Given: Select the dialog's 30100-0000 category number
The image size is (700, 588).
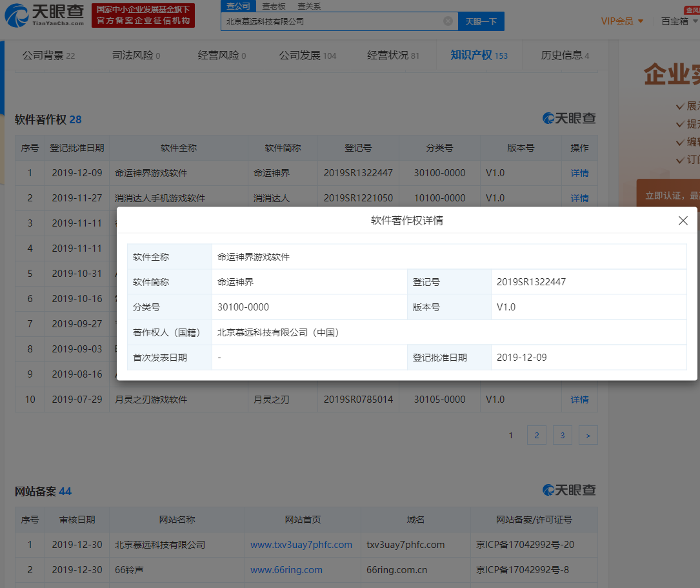Looking at the screenshot, I should point(243,307).
